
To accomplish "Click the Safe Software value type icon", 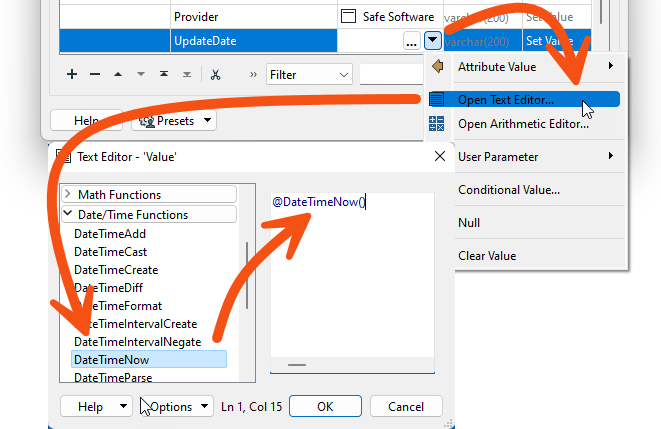I will (x=348, y=16).
